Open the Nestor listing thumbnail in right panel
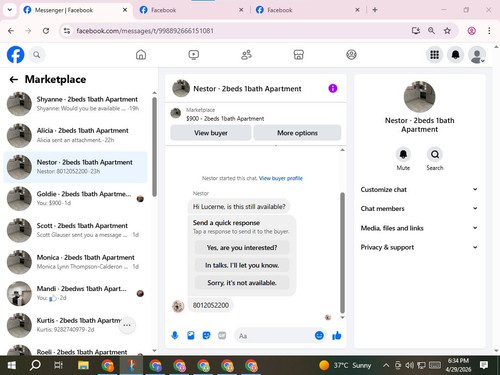 tap(419, 97)
